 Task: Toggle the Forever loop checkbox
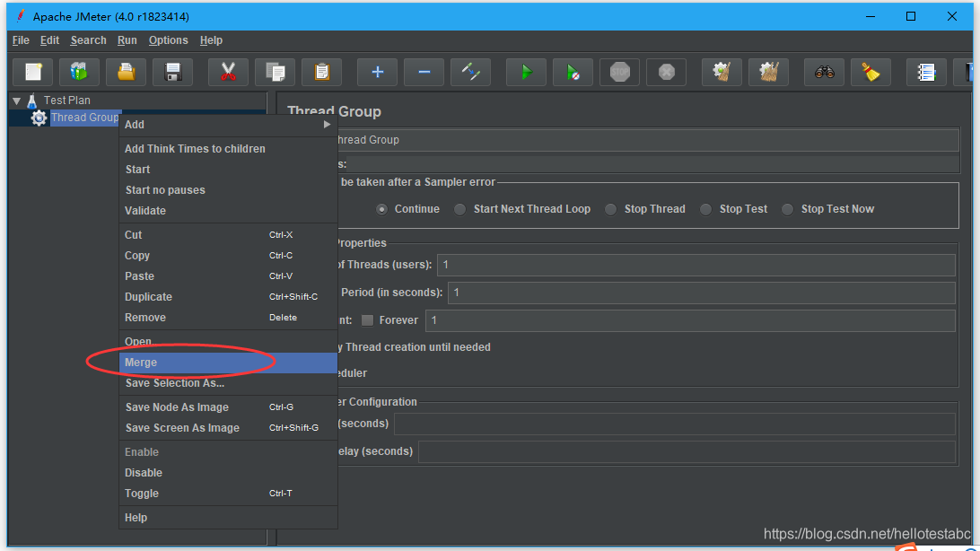(368, 320)
